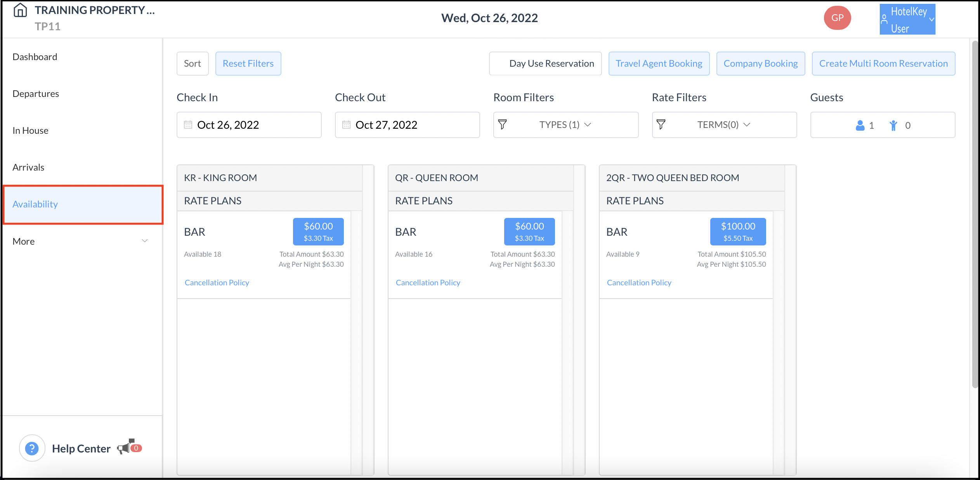Viewport: 980px width, 480px height.
Task: Switch to the Arrivals section
Action: click(28, 167)
